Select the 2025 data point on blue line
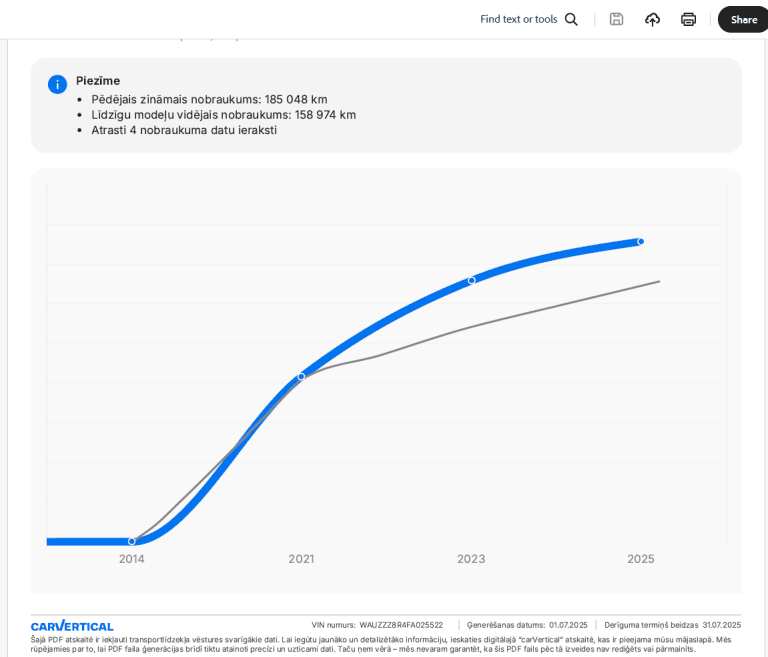Viewport: 768px width, 657px height. pyautogui.click(x=641, y=241)
